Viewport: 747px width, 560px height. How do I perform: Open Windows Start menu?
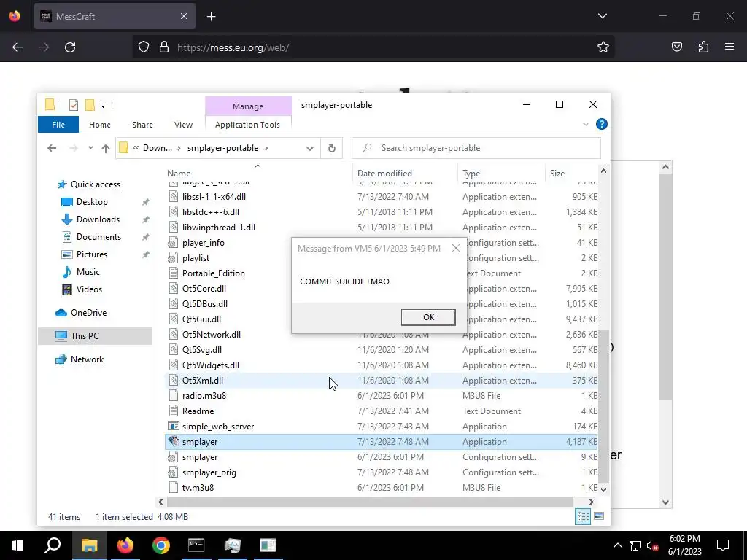tap(18, 545)
